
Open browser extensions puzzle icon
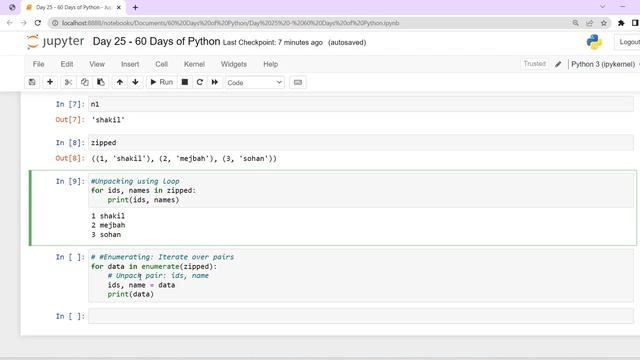621,23
